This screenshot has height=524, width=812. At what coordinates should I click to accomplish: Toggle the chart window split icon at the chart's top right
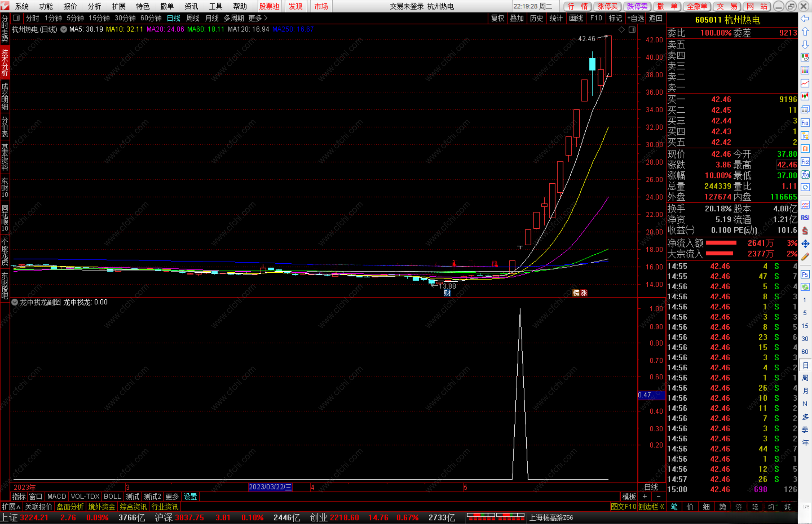click(x=632, y=30)
